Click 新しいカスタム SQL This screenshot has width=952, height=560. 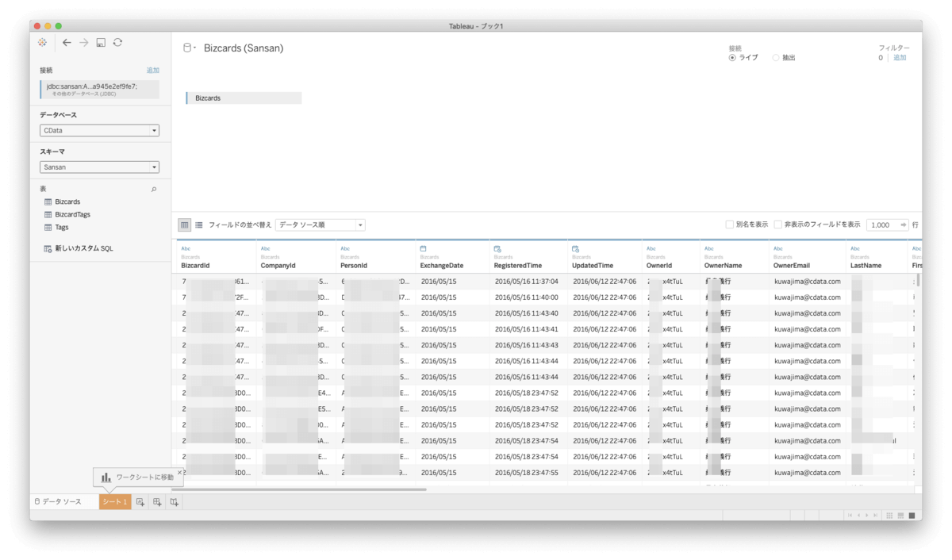[x=84, y=249]
